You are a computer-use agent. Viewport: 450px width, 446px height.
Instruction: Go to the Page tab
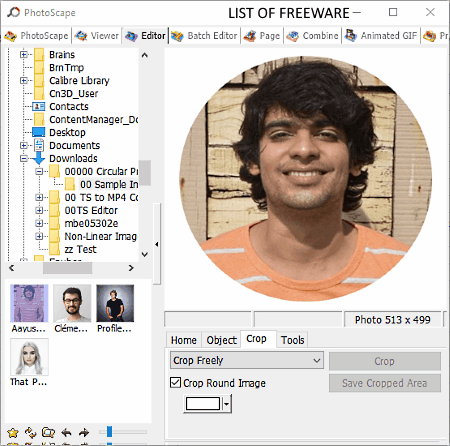click(262, 36)
